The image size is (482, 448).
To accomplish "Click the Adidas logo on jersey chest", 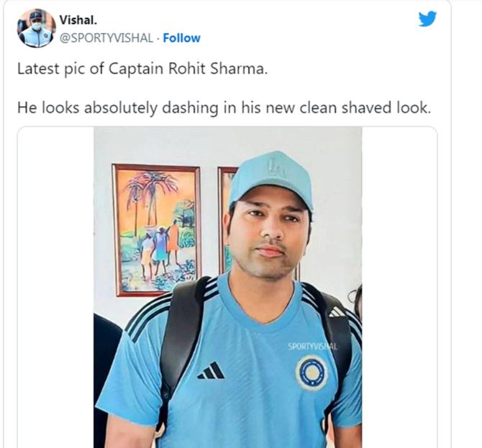I will pos(211,370).
